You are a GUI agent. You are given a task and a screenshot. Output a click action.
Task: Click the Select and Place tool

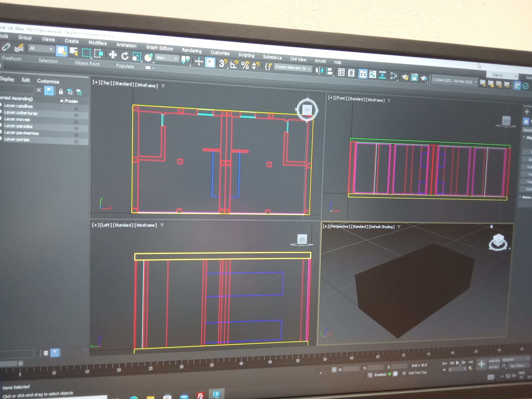click(149, 58)
